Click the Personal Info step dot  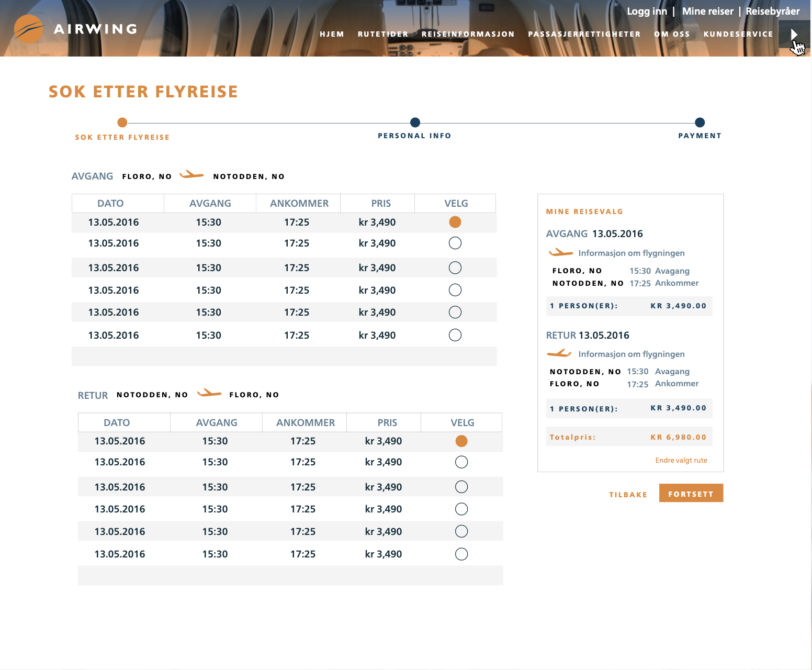pyautogui.click(x=415, y=122)
